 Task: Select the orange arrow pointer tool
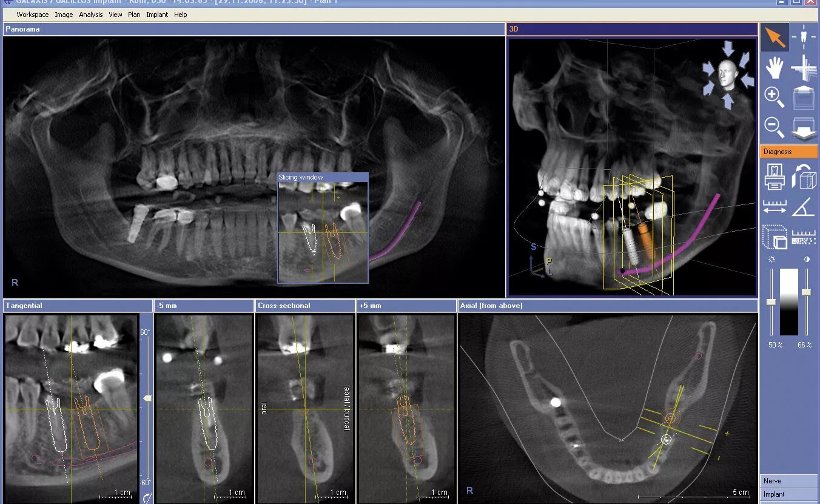[775, 37]
